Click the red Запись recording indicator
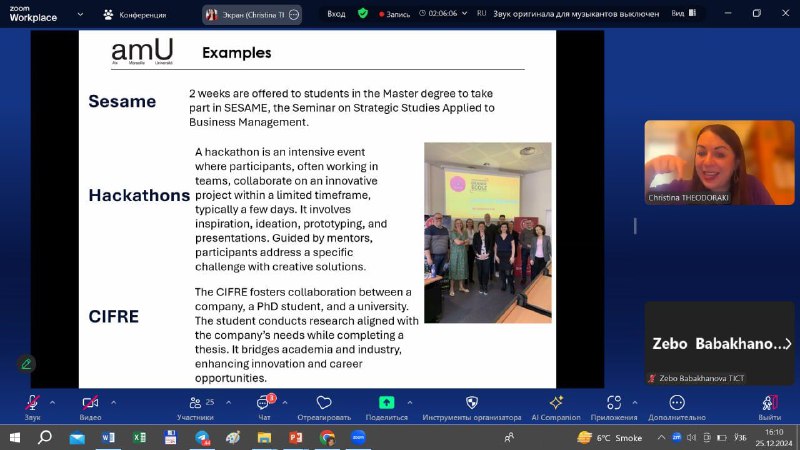Viewport: 800px width, 450px height. click(394, 14)
